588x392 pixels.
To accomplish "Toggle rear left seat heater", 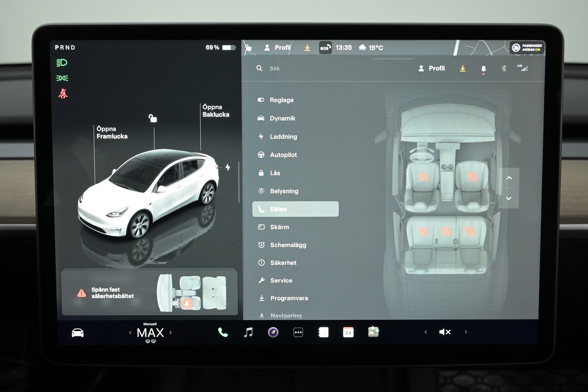I will click(424, 231).
